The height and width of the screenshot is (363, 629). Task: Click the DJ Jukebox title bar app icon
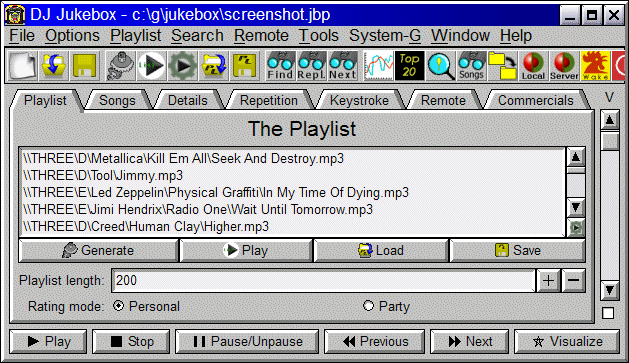(x=15, y=15)
